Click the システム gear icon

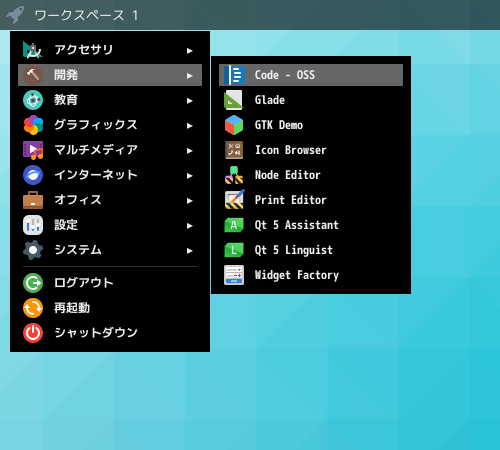pyautogui.click(x=33, y=250)
